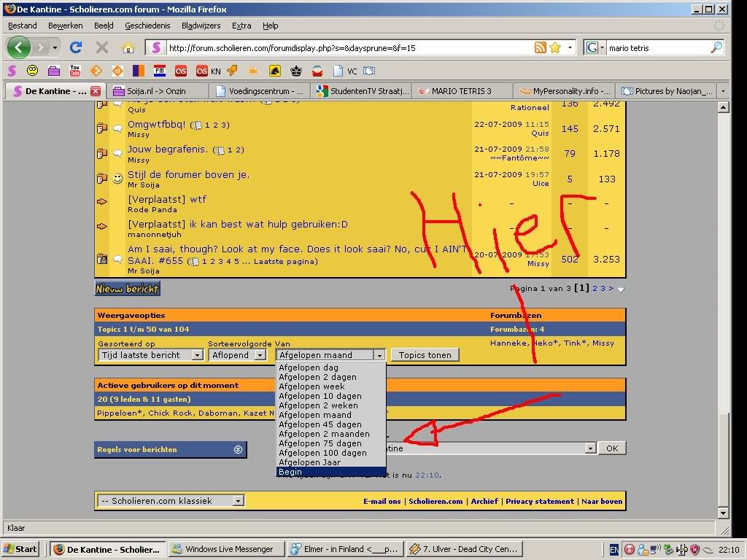Choose 'Afgelopen Jaar' option
Screen dimensions: 747x560
pos(330,462)
